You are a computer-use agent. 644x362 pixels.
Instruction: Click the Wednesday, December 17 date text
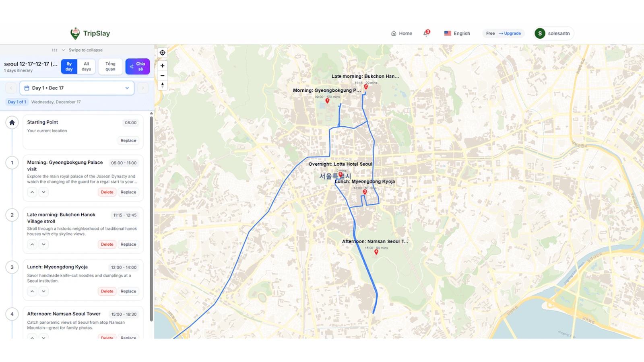(56, 102)
